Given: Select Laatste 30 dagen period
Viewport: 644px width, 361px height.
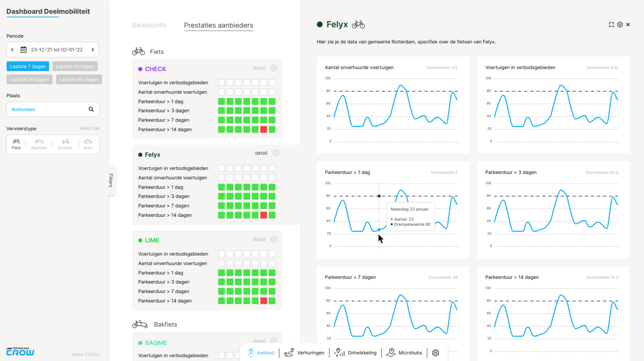Looking at the screenshot, I should tap(29, 80).
